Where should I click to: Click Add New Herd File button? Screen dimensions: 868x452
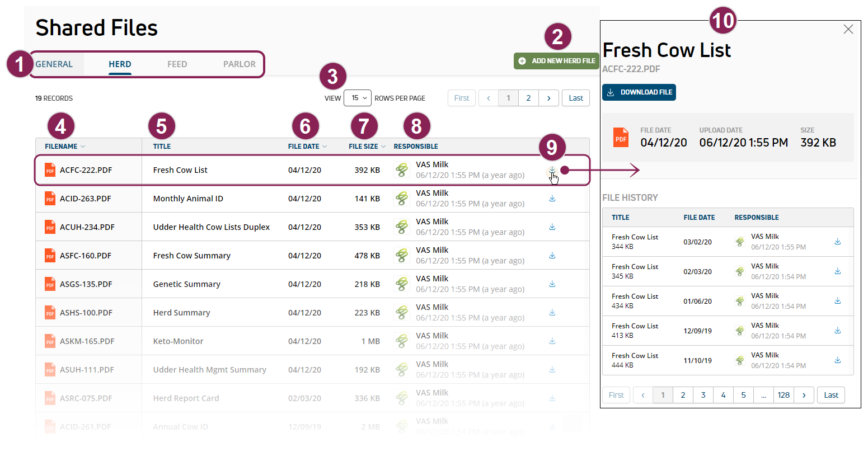point(556,61)
